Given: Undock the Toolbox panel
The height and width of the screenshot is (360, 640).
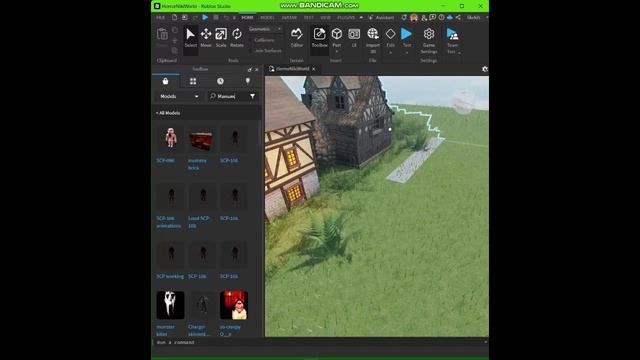Looking at the screenshot, I should [x=249, y=69].
